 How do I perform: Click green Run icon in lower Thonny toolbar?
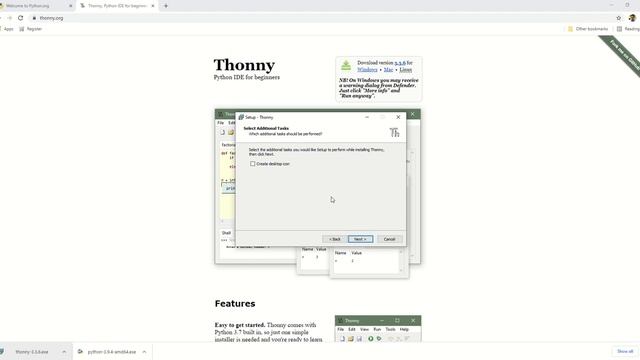(x=371, y=338)
